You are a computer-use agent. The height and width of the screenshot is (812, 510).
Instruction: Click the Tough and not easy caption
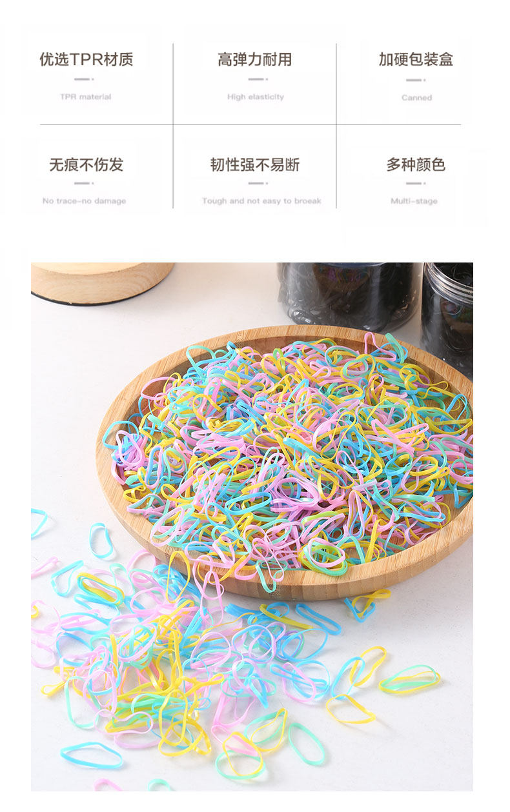point(261,201)
